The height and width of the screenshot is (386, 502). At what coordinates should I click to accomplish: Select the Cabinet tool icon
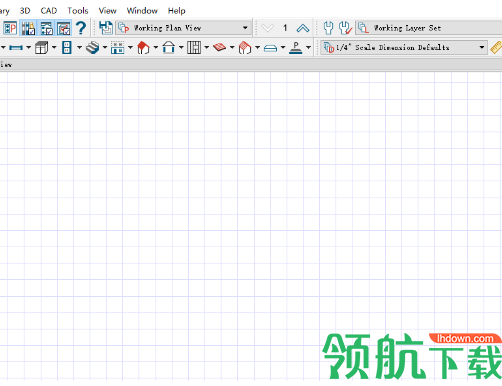click(x=41, y=48)
